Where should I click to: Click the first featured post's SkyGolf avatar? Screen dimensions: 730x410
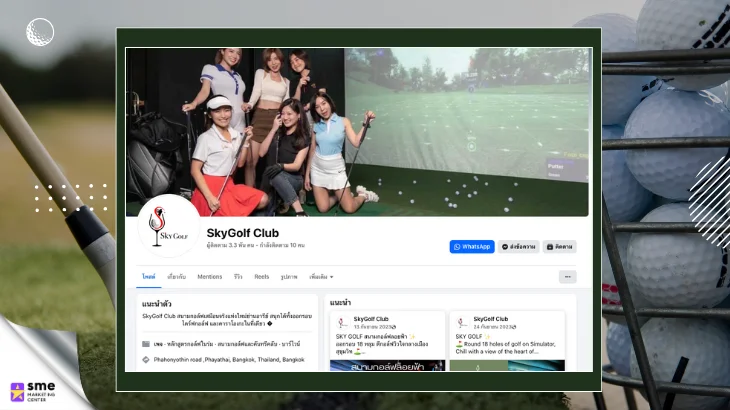pos(342,322)
